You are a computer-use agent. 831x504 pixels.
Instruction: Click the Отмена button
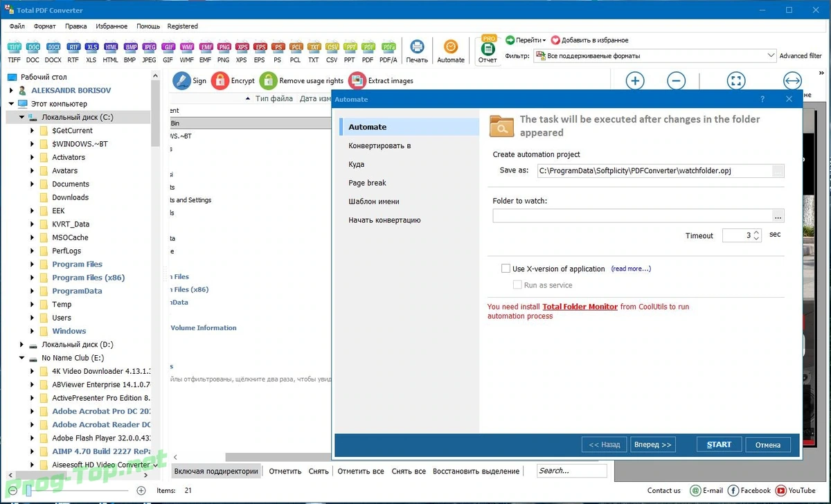pyautogui.click(x=768, y=444)
